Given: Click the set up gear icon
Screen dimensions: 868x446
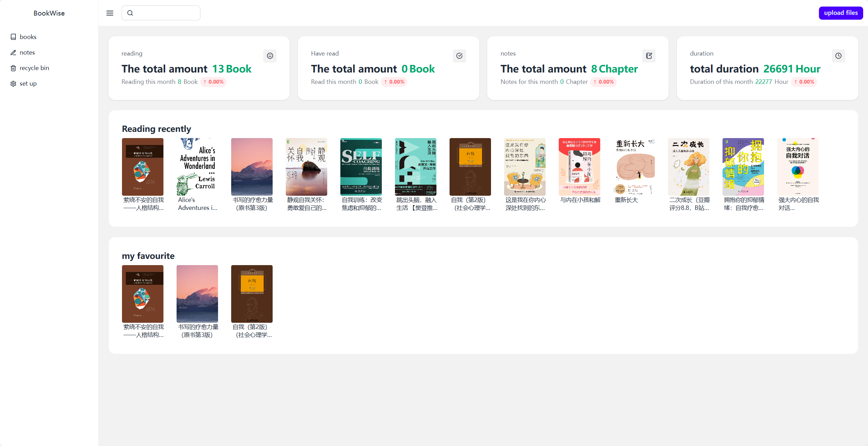Looking at the screenshot, I should click(x=13, y=84).
